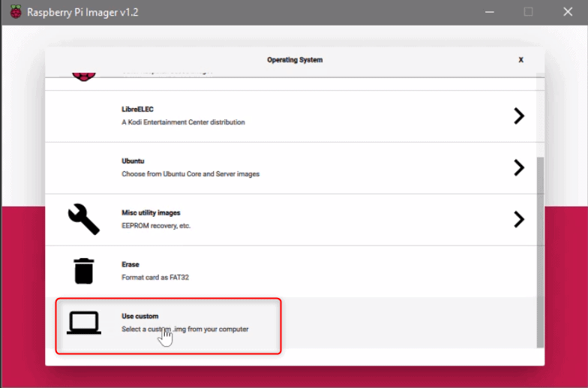The image size is (588, 388).
Task: Close the Raspberry Pi Imager window
Action: coord(568,12)
